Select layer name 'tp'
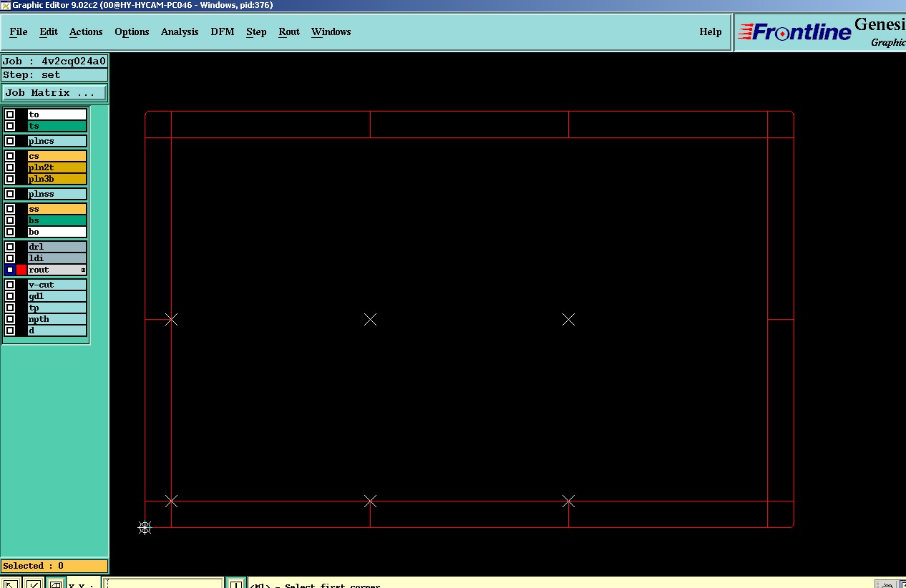Image resolution: width=906 pixels, height=588 pixels. pos(57,308)
